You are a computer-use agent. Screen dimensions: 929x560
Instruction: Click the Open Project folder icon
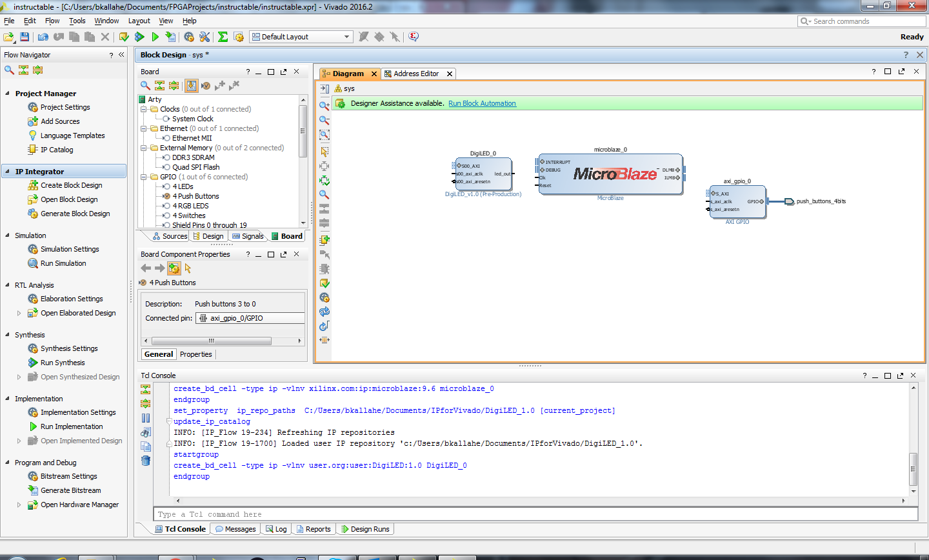[9, 37]
